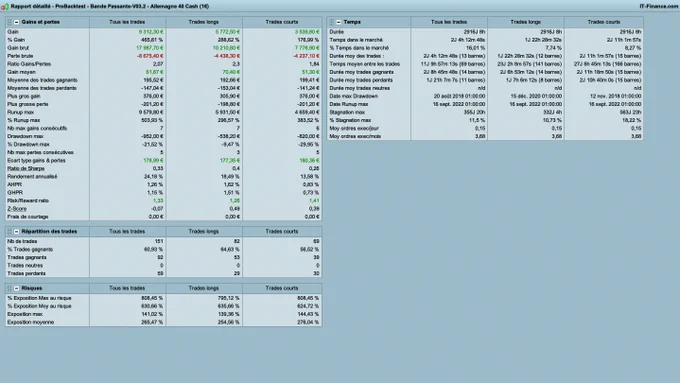Grab the Temps section drag handle
The image size is (680, 383).
coord(331,22)
